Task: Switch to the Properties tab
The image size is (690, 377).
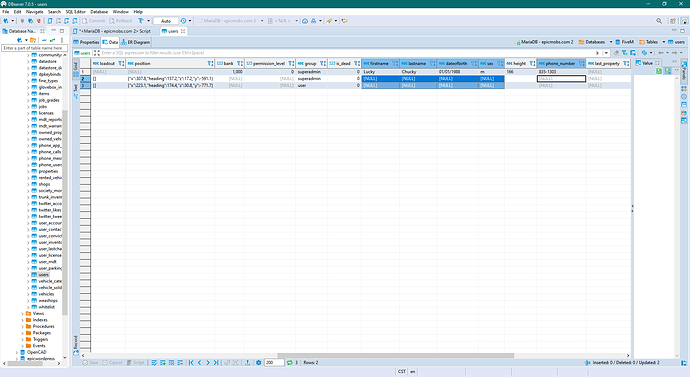Action: 86,42
